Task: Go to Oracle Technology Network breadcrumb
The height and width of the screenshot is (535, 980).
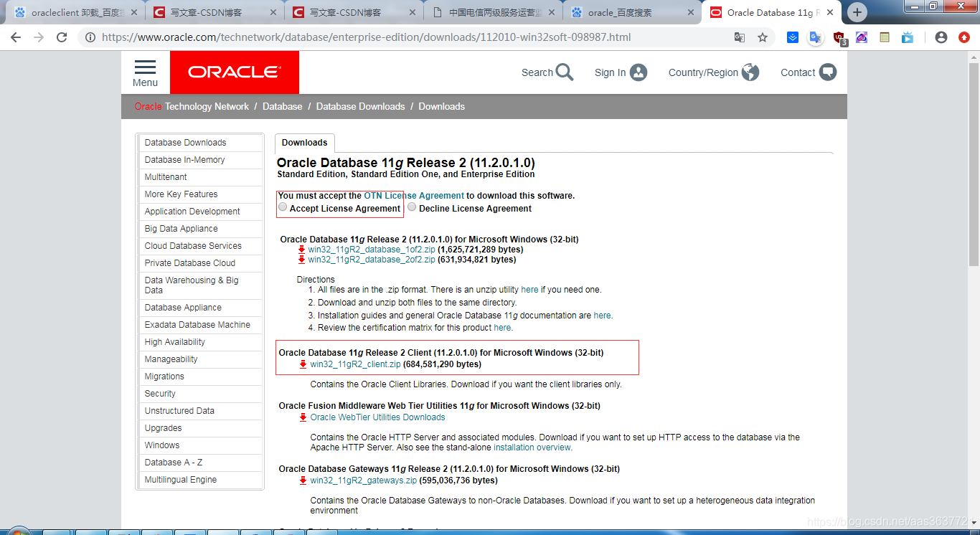Action: (192, 106)
